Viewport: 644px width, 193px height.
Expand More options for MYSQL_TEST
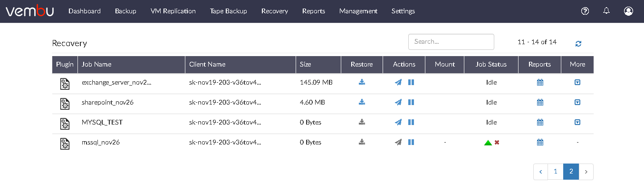tap(577, 122)
